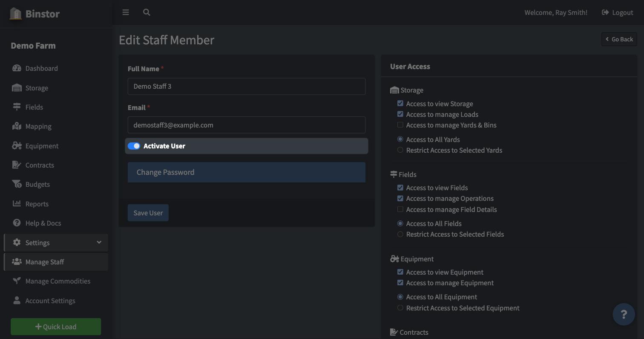This screenshot has height=339, width=644.
Task: Click the green Quick Load button
Action: pyautogui.click(x=56, y=327)
